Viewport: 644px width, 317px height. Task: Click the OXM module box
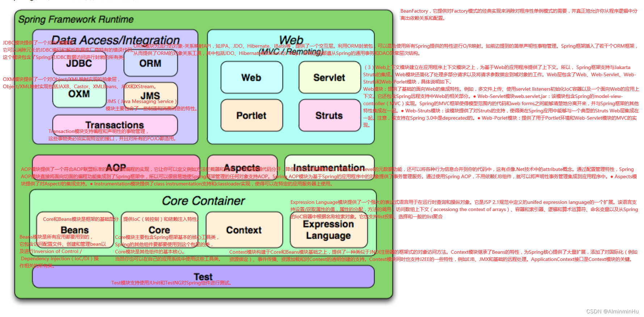coord(79,94)
